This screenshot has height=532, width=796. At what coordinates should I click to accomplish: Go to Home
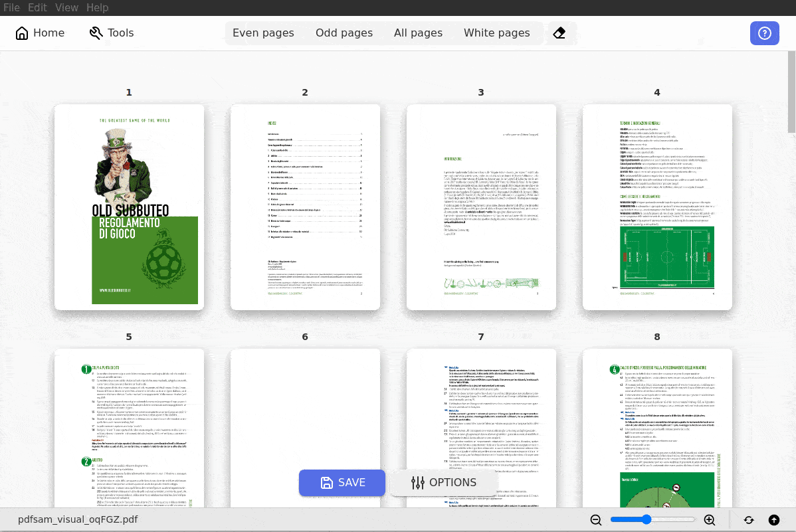[40, 33]
